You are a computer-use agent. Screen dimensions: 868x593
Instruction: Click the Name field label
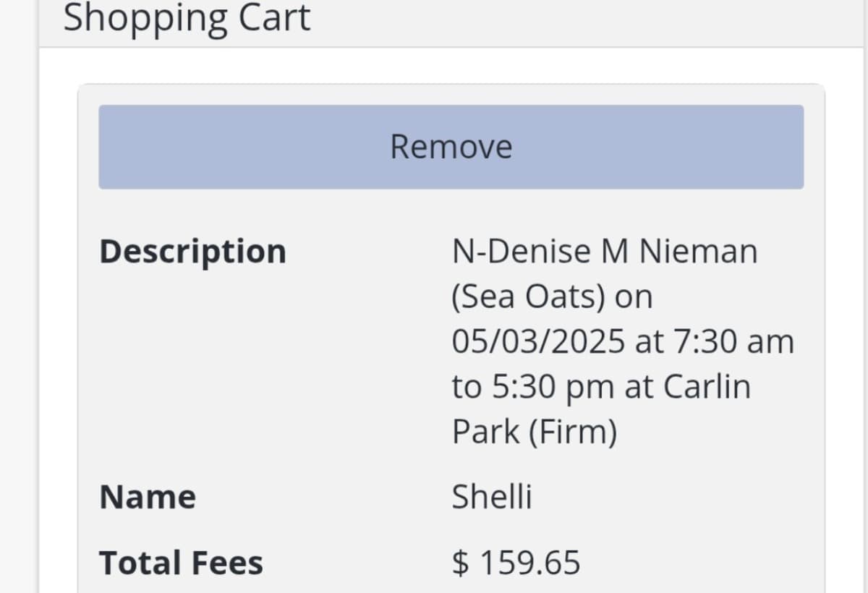(148, 497)
